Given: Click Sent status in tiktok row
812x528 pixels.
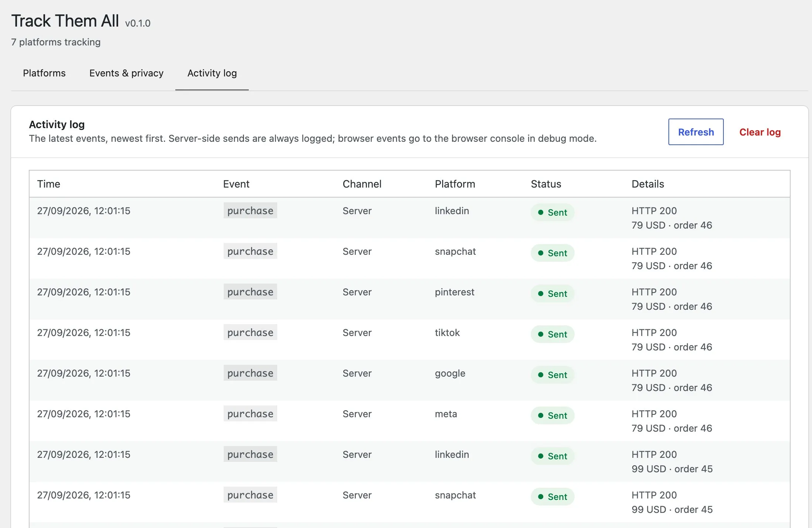Looking at the screenshot, I should click(x=553, y=334).
